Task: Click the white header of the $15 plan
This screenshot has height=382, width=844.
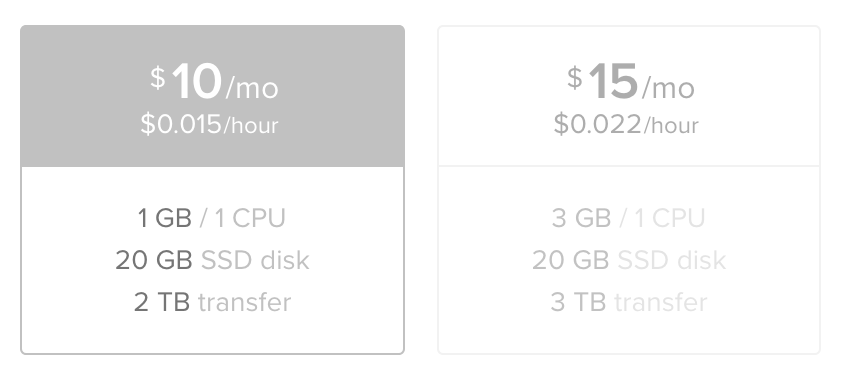Action: pyautogui.click(x=629, y=96)
